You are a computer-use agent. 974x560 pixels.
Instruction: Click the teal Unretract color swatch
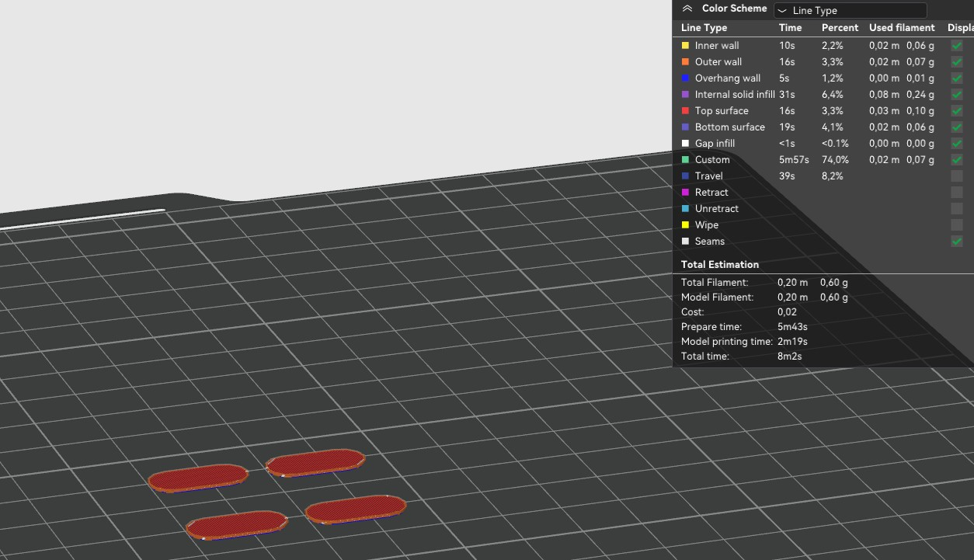point(685,209)
